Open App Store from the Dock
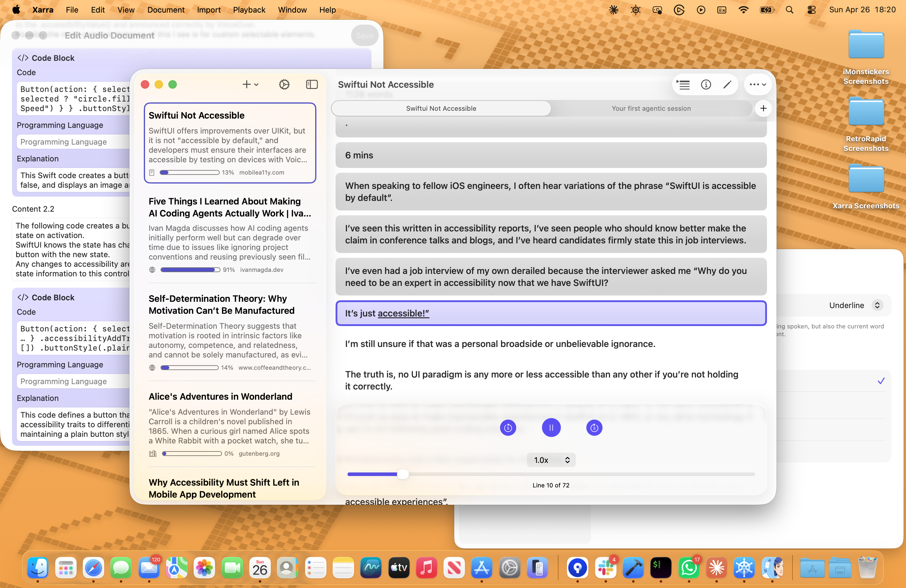 point(481,568)
